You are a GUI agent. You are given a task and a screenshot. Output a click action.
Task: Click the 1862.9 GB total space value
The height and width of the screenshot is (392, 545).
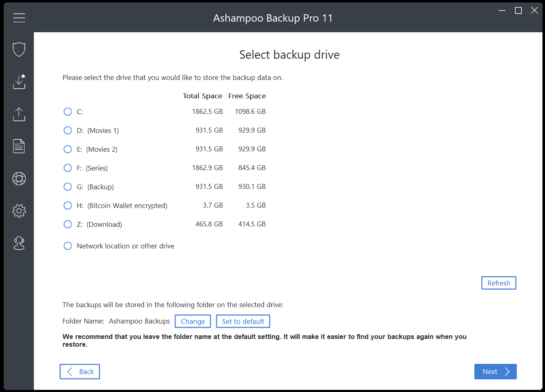point(207,168)
